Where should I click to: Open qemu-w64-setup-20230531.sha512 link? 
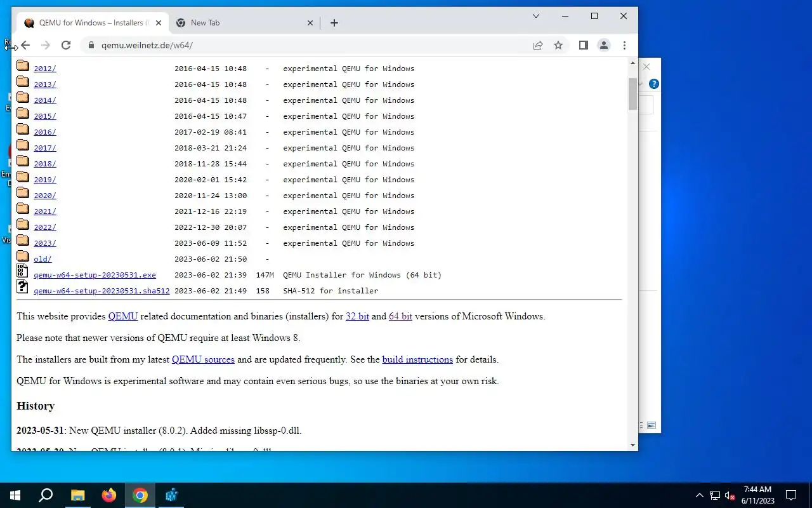[x=101, y=291]
